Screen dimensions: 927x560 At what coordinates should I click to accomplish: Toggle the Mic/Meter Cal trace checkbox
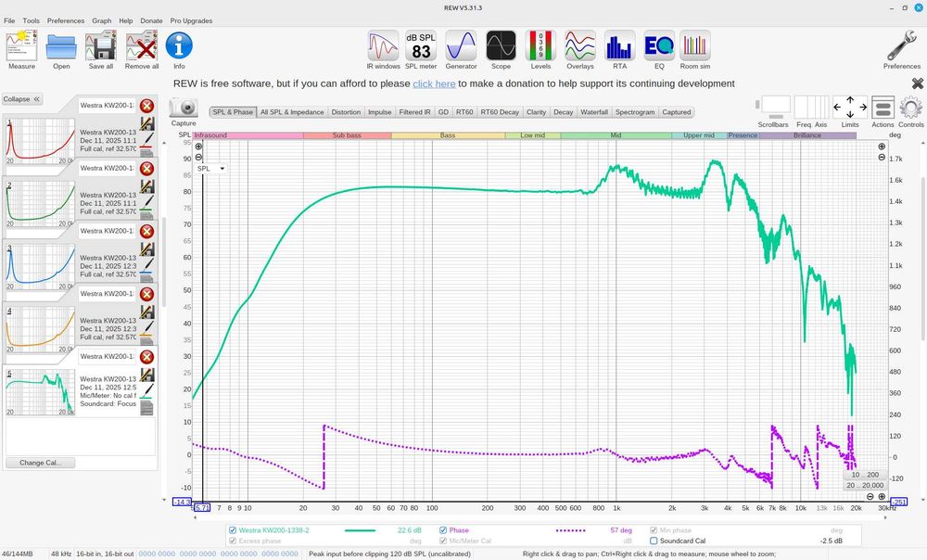click(x=443, y=541)
